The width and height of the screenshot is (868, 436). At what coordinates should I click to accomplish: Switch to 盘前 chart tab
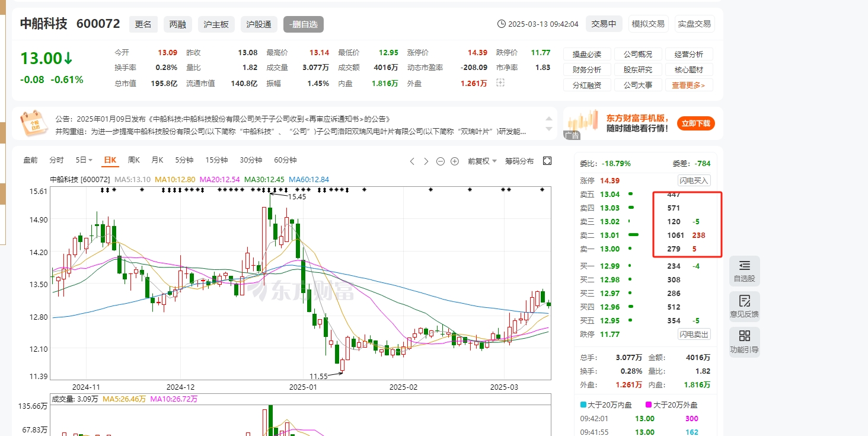30,160
